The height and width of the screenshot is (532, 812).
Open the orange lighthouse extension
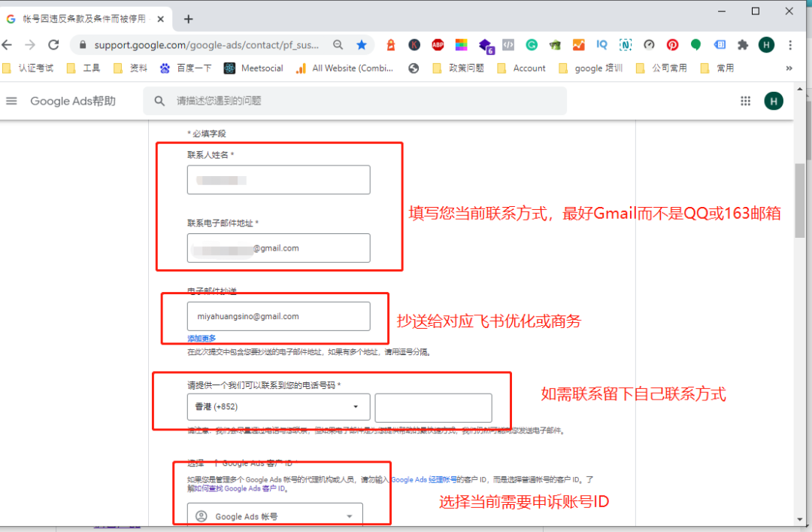pos(391,45)
